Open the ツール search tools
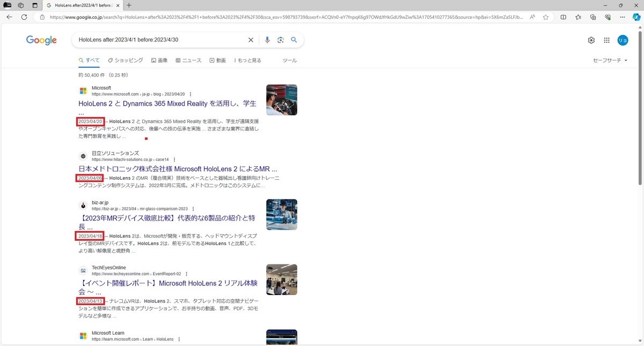This screenshot has width=644, height=346. (x=290, y=61)
